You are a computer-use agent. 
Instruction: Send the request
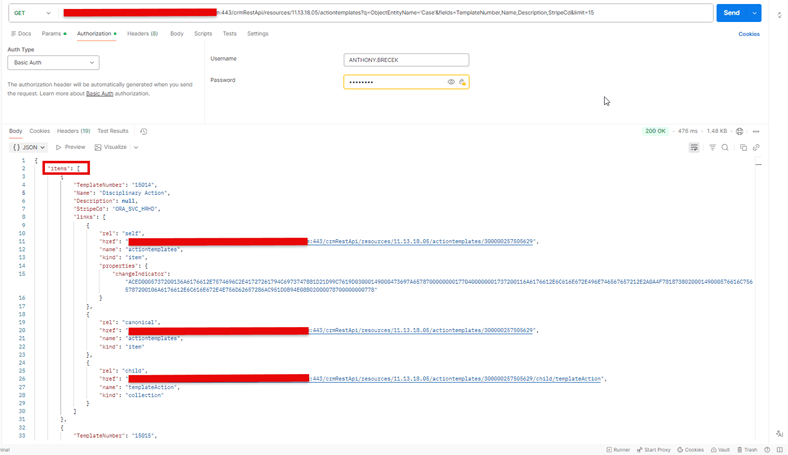(732, 13)
